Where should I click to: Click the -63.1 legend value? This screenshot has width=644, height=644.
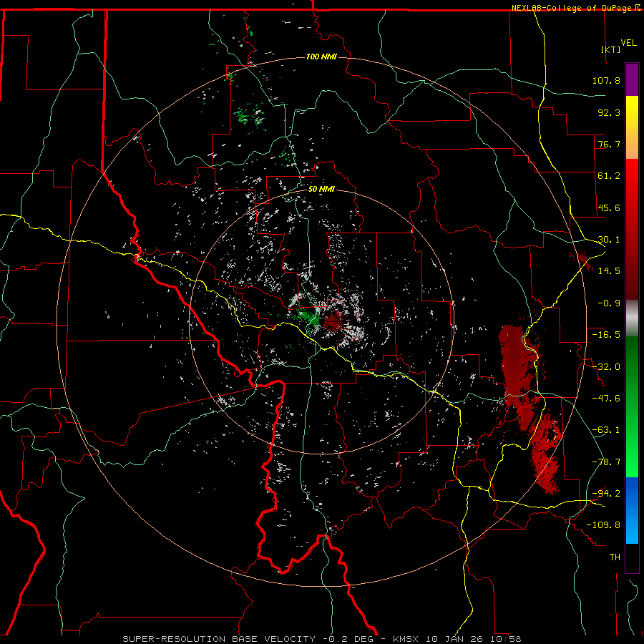click(x=606, y=429)
